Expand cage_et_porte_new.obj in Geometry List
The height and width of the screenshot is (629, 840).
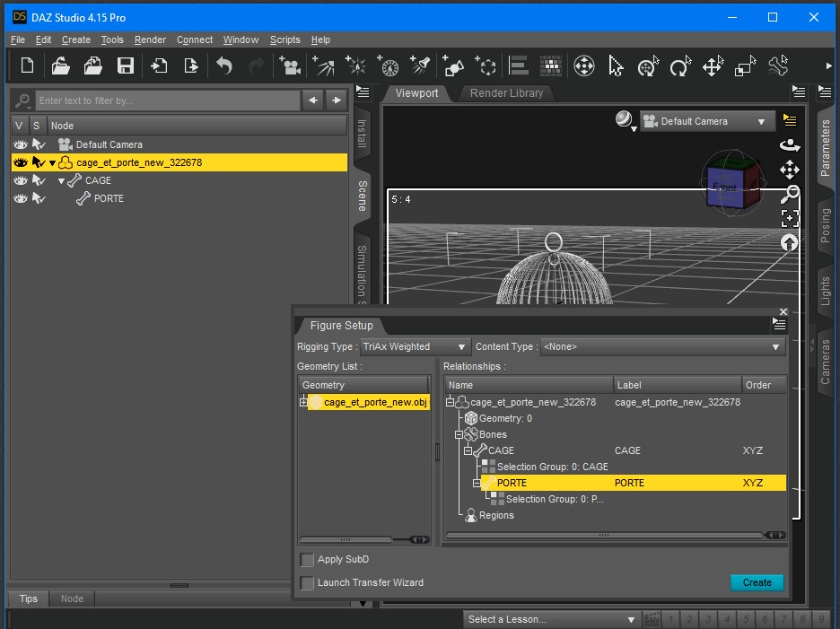coord(303,402)
